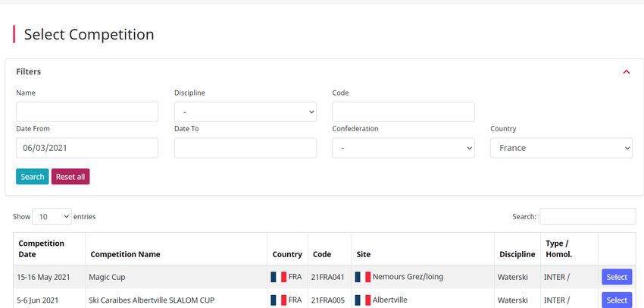This screenshot has width=644, height=308.
Task: Sort by Competition Date column header
Action: pyautogui.click(x=42, y=249)
